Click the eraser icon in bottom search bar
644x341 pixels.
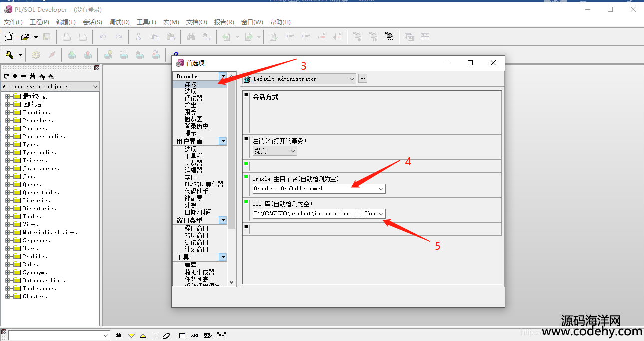click(167, 335)
